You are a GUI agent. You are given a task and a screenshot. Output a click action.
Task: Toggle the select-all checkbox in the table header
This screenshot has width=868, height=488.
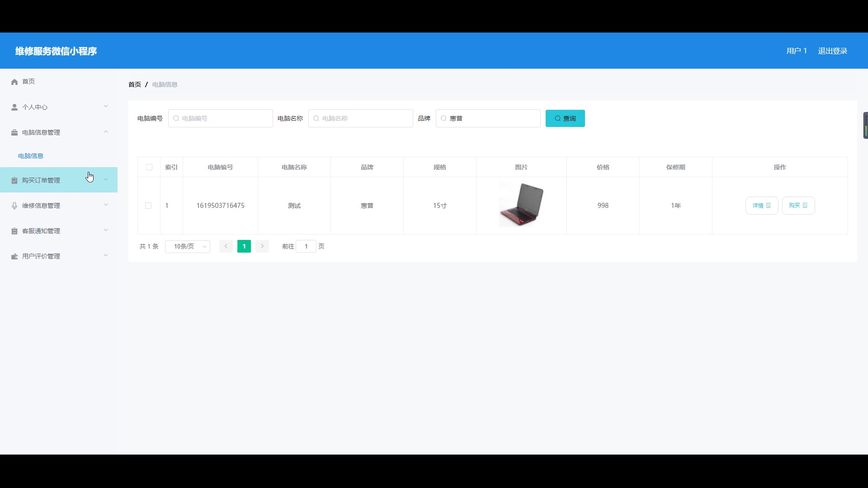coord(149,167)
